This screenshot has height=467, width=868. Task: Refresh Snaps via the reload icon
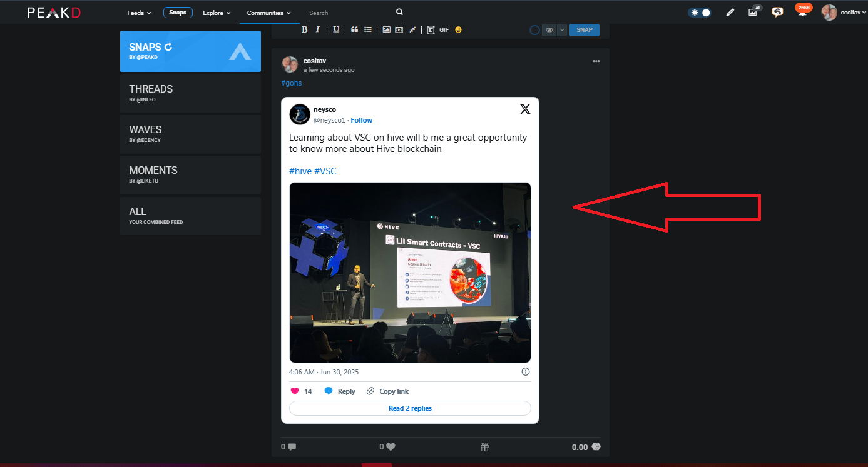(x=168, y=47)
